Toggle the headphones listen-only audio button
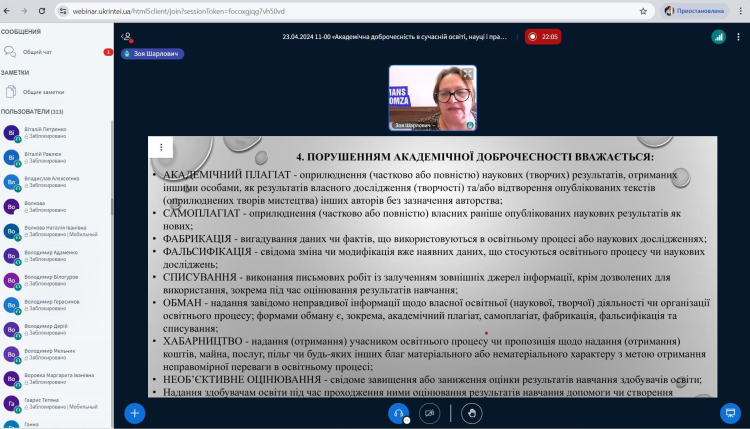Viewport: 750px width, 429px height. click(x=399, y=412)
